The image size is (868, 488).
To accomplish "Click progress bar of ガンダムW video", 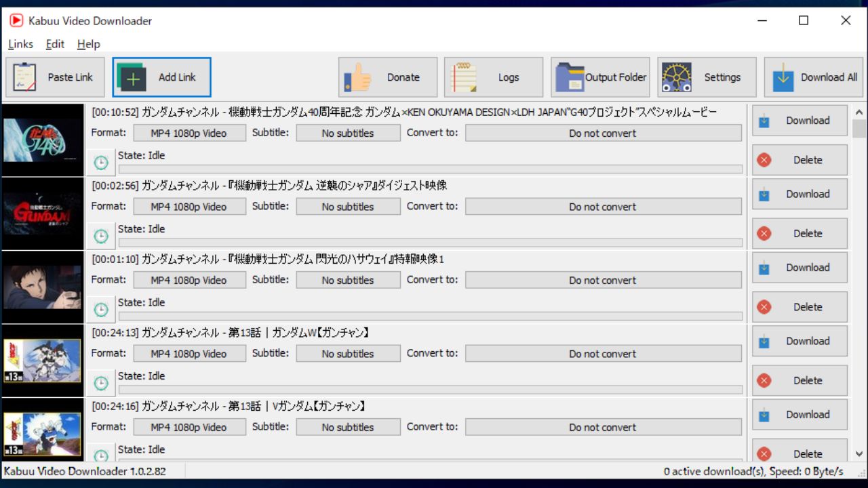I will [x=431, y=390].
